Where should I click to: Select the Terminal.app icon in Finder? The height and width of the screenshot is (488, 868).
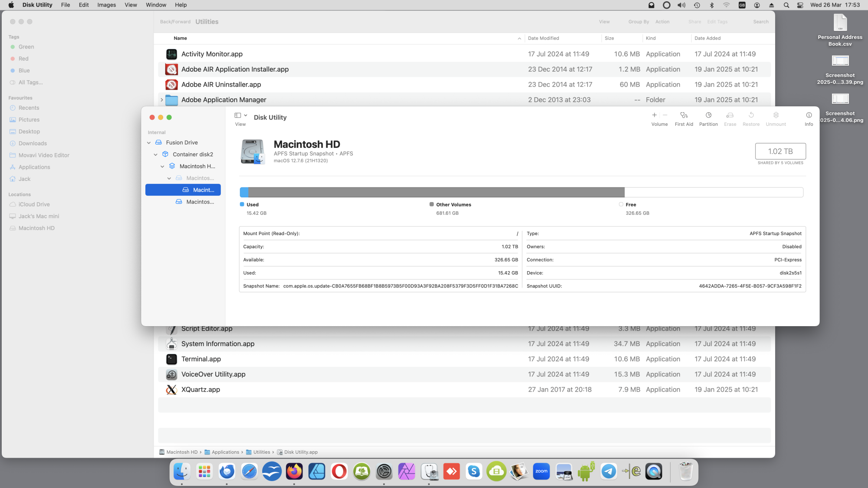(171, 359)
